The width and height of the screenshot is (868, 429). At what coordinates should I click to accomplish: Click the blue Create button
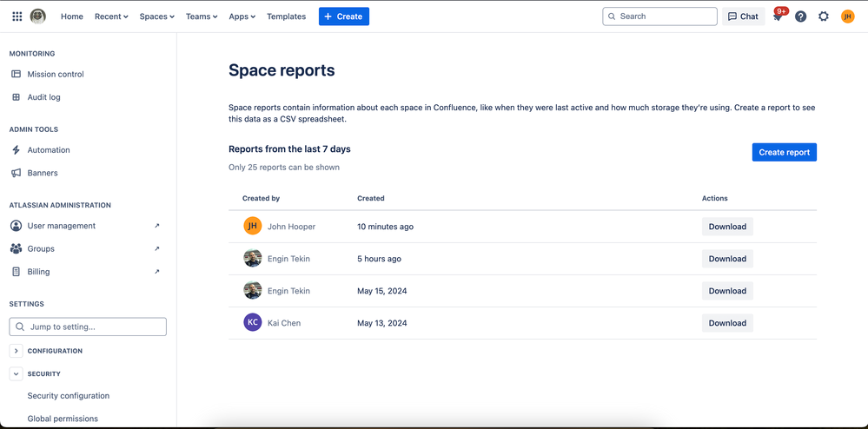click(x=344, y=16)
